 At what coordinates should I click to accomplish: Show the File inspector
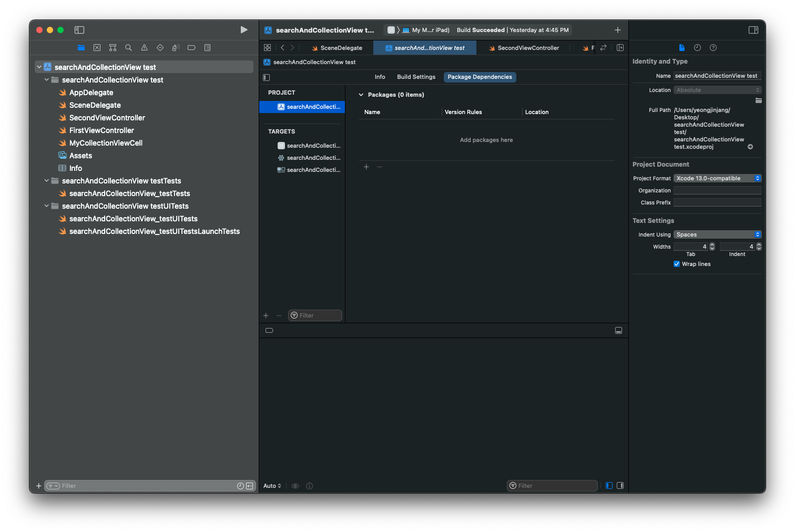681,48
